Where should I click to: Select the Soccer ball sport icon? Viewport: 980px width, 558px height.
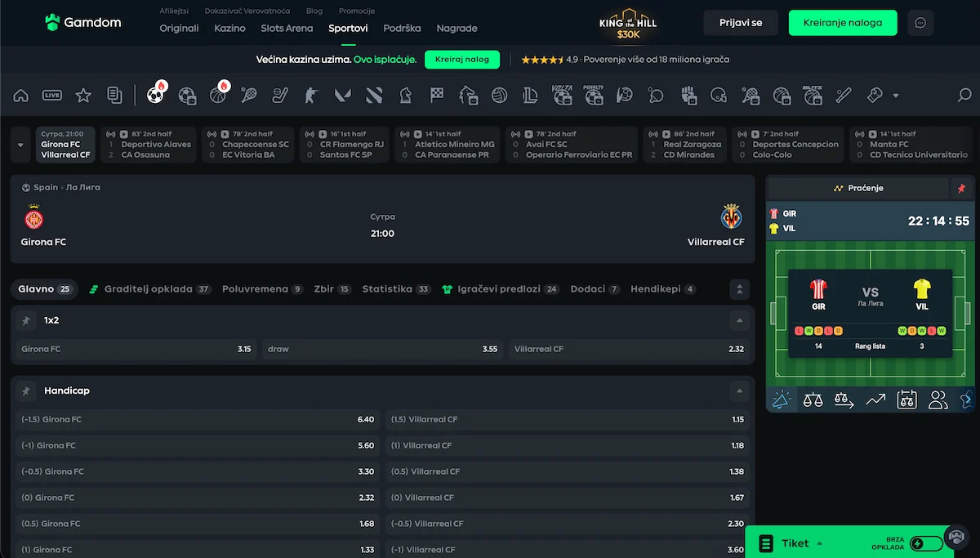tap(155, 96)
